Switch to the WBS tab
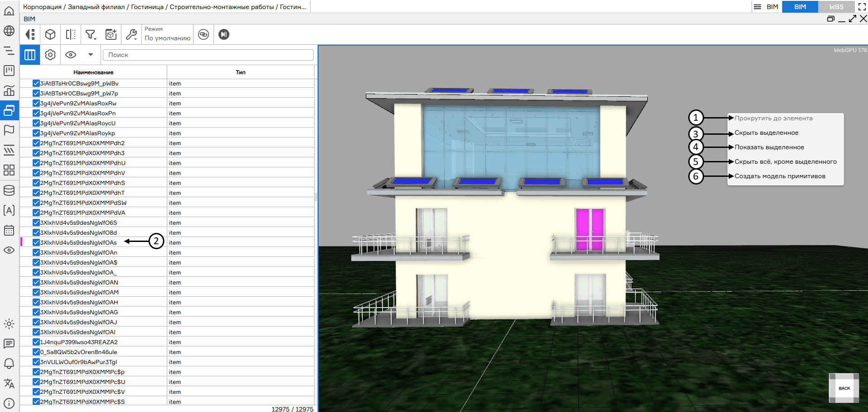Image resolution: width=868 pixels, height=412 pixels. coord(836,7)
